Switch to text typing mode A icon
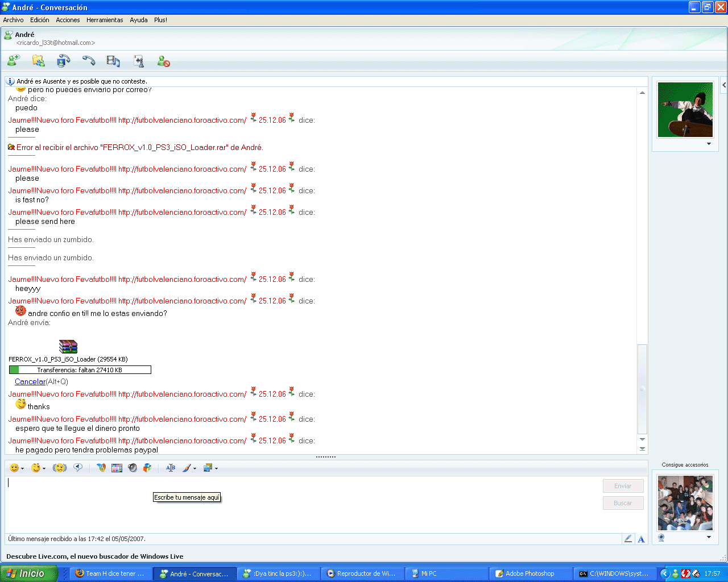This screenshot has width=728, height=582. pyautogui.click(x=641, y=539)
